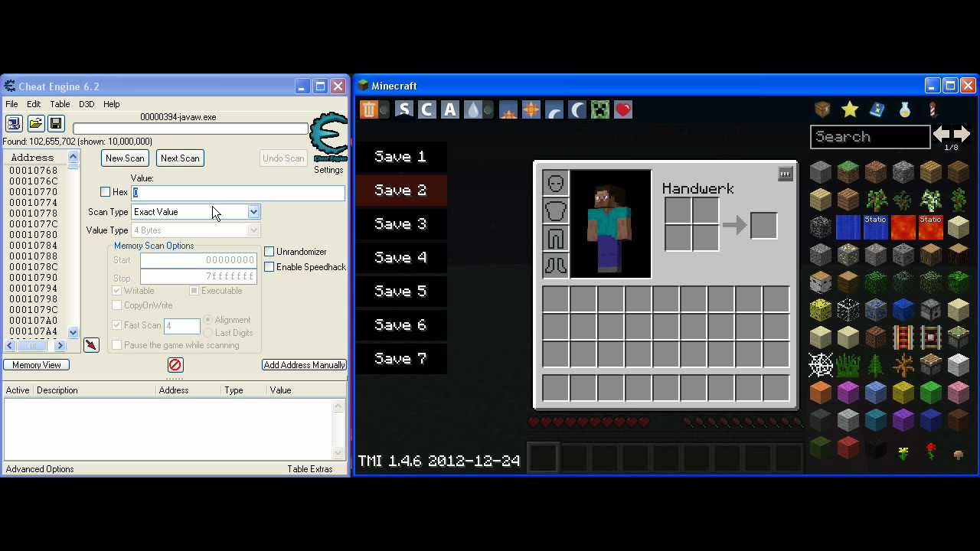
Task: Open TMI chest items tab
Action: pyautogui.click(x=822, y=109)
